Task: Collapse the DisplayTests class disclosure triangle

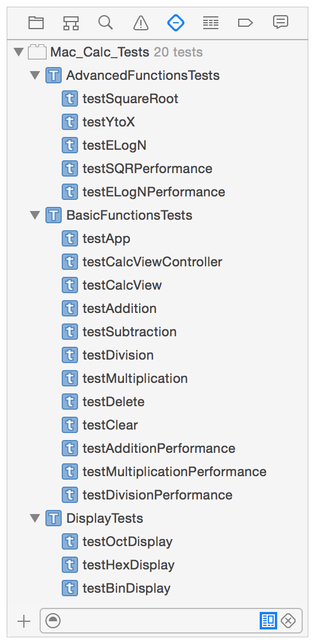Action: (36, 518)
